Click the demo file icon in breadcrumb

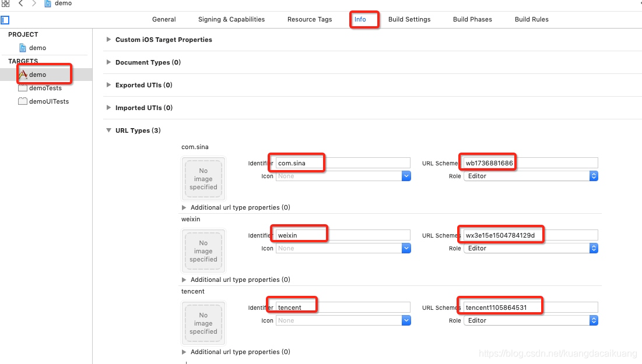[48, 3]
